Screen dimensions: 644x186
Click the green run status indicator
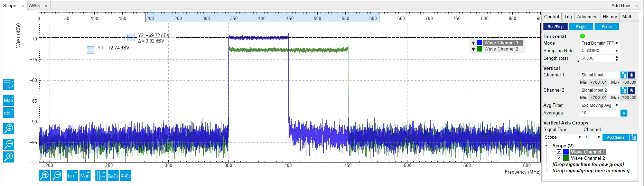(x=582, y=36)
